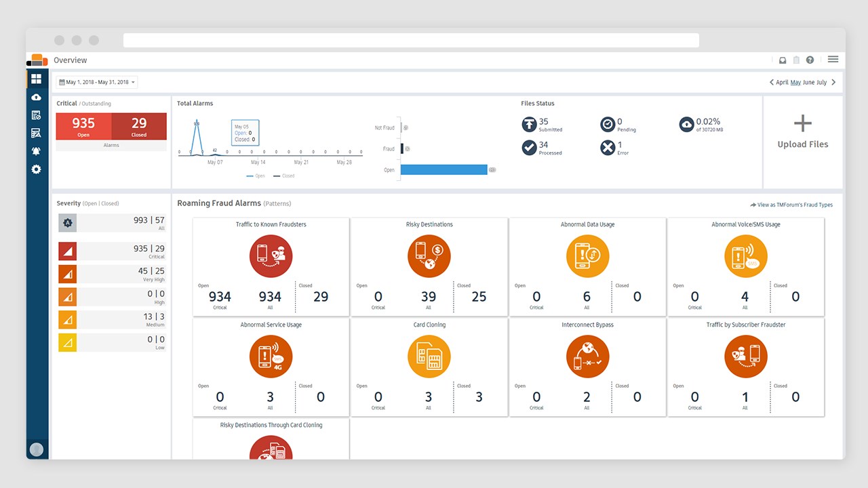The image size is (868, 488).
Task: Click the cloud upload sidebar icon
Action: 37,98
